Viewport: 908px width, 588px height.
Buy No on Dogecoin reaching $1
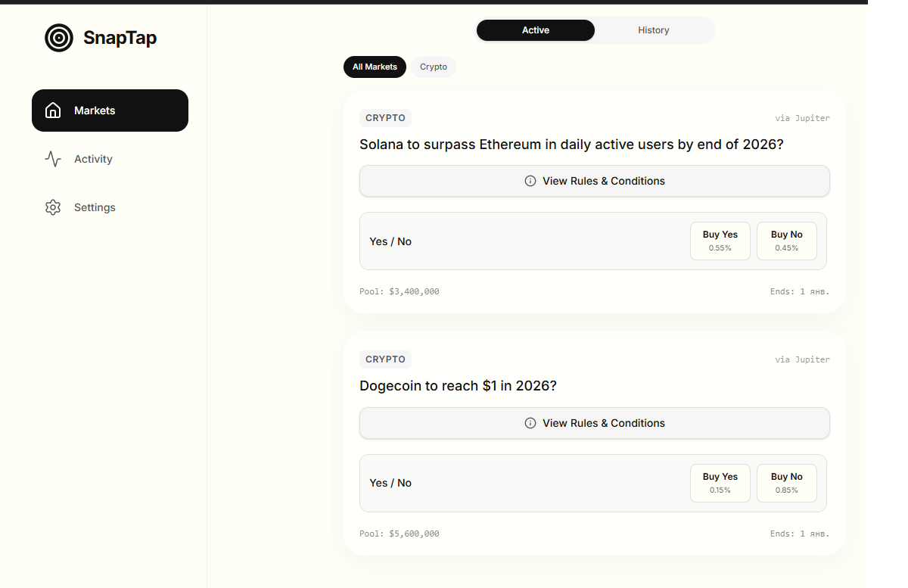coord(786,483)
